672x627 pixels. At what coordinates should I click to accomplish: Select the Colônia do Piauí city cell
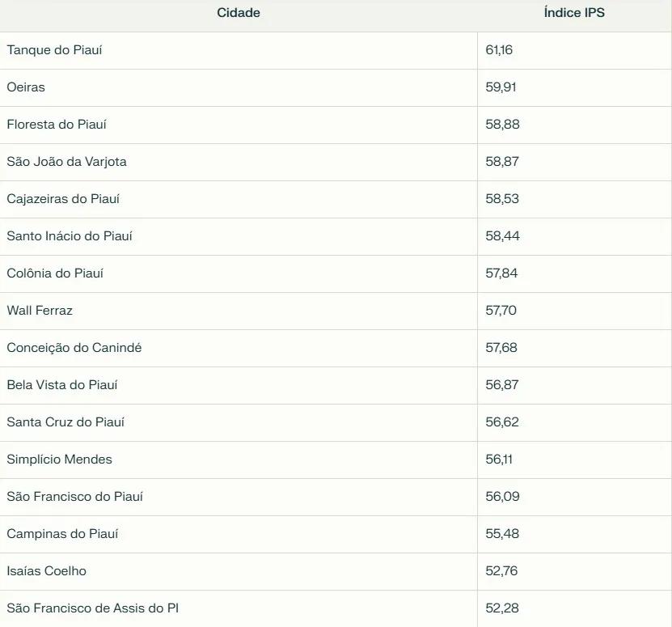55,273
